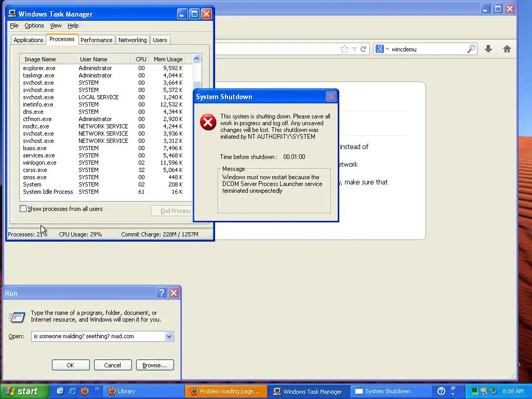Click the Run dialog program icon
The image size is (532, 399).
[x=17, y=317]
